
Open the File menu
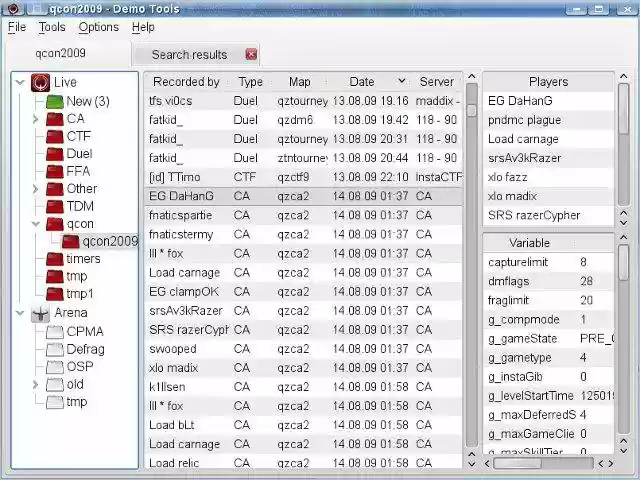(x=17, y=27)
